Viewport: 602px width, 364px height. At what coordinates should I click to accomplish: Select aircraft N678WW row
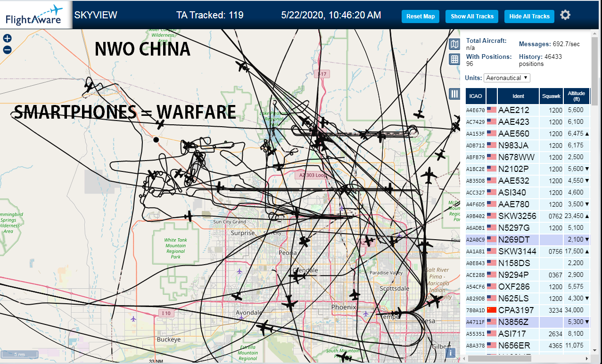[528, 157]
